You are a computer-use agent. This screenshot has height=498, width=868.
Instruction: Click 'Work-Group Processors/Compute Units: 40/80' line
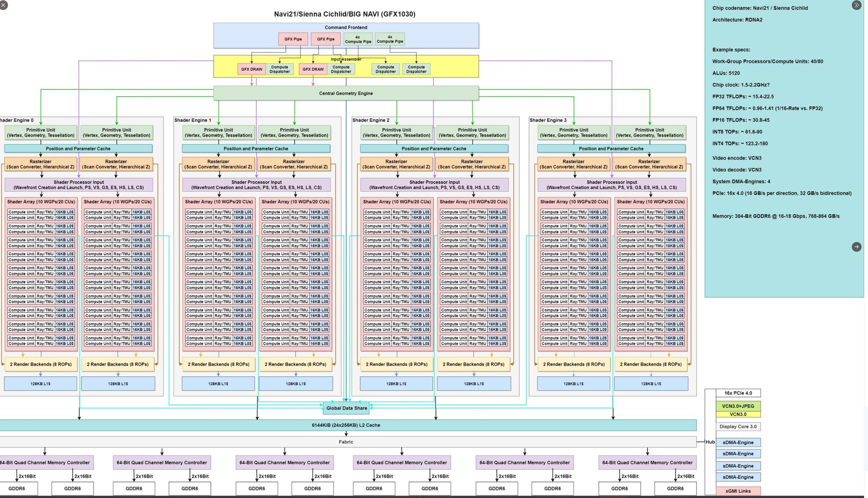pyautogui.click(x=768, y=61)
